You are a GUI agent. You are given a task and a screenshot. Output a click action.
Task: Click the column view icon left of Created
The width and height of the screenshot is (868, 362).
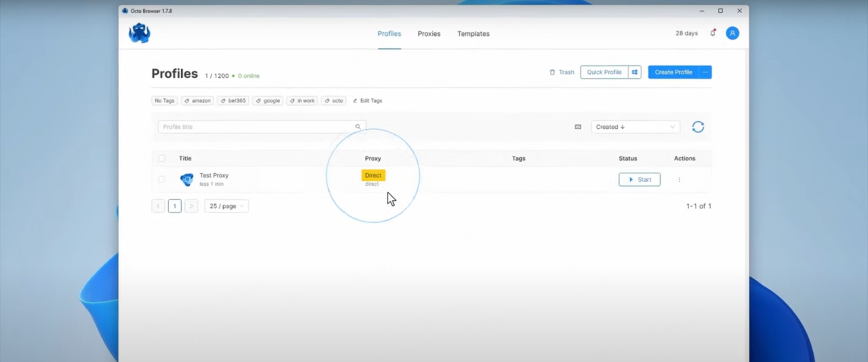(578, 127)
